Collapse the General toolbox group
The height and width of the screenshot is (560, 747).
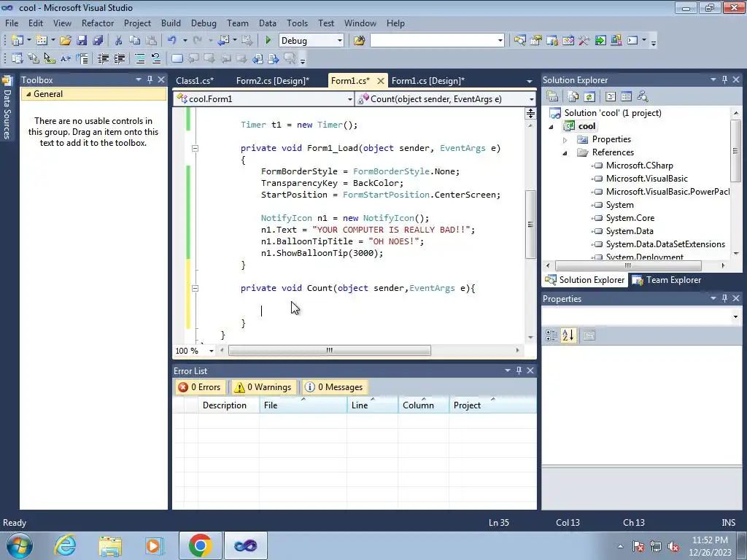[28, 94]
